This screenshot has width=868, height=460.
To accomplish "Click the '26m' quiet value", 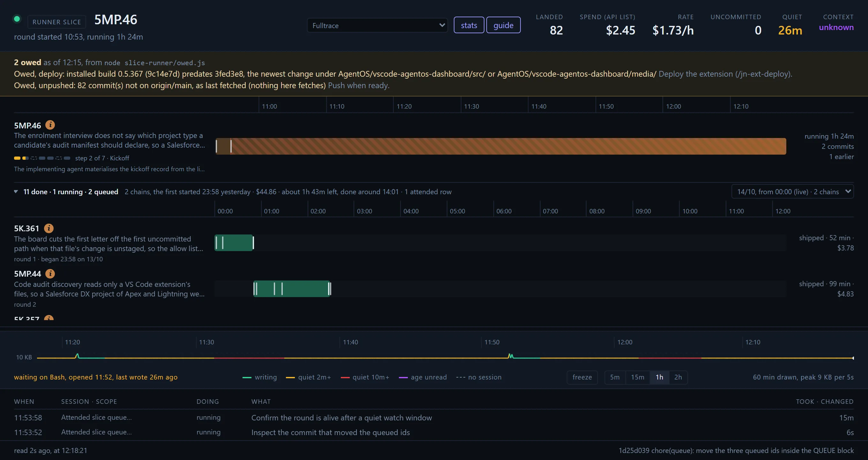I will [790, 30].
